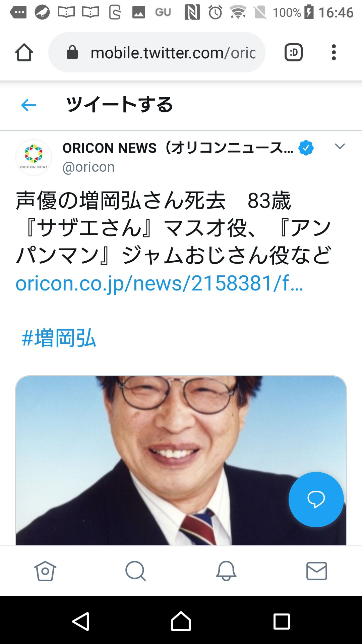This screenshot has width=362, height=644.
Task: Tap Android home navigation button
Action: coord(181,621)
